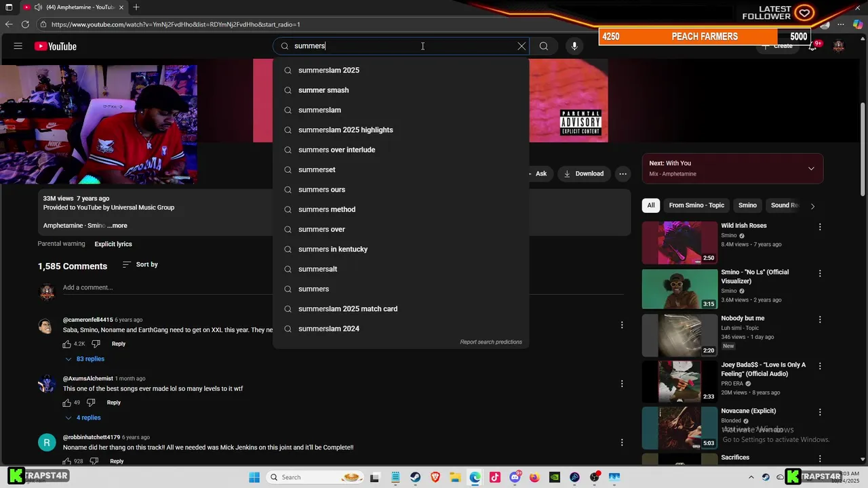
Task: Go to the YouTube home logo
Action: click(56, 46)
